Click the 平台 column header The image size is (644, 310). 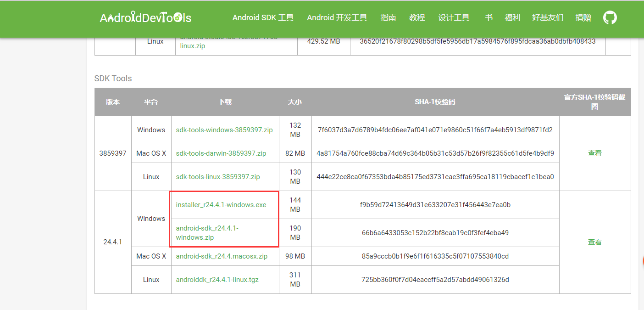pyautogui.click(x=151, y=102)
